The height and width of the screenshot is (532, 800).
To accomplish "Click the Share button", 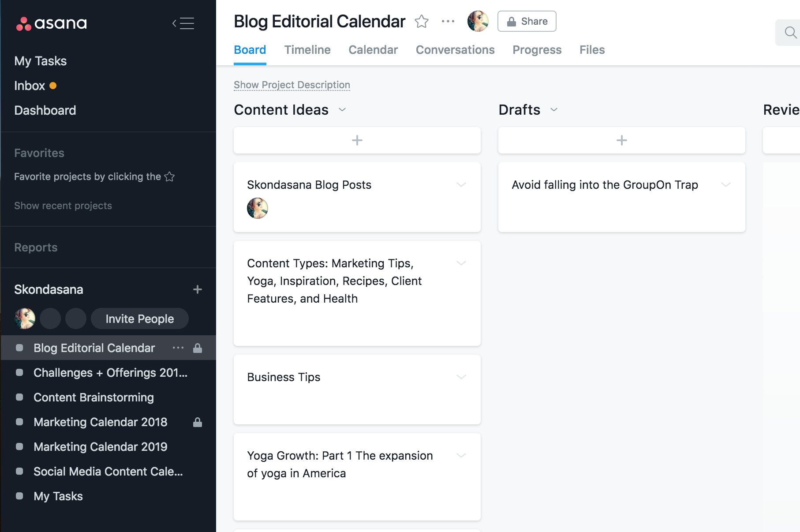I will [x=527, y=21].
